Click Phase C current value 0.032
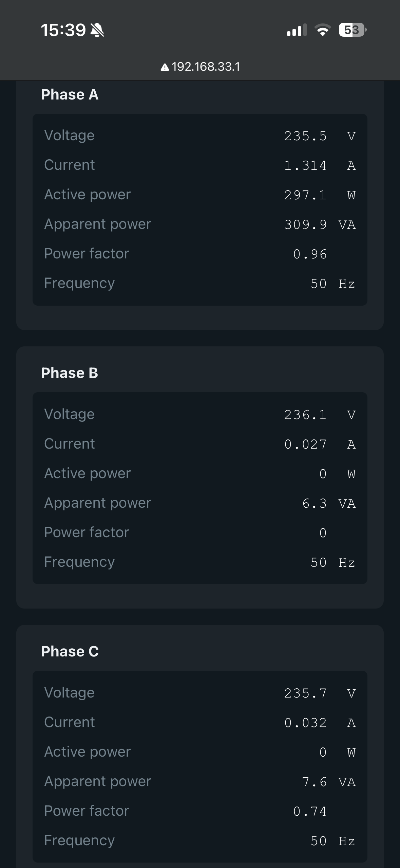Screen dimensions: 400x868 (305, 723)
